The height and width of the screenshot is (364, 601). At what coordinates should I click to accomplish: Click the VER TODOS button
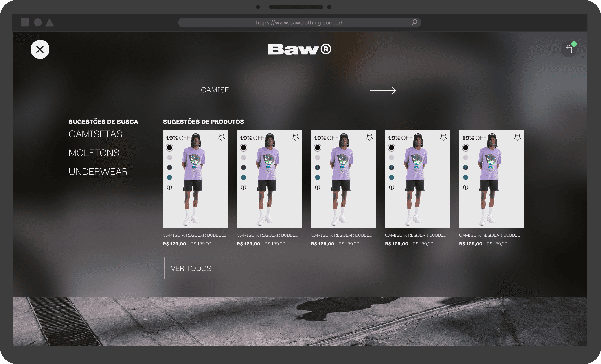tap(200, 268)
